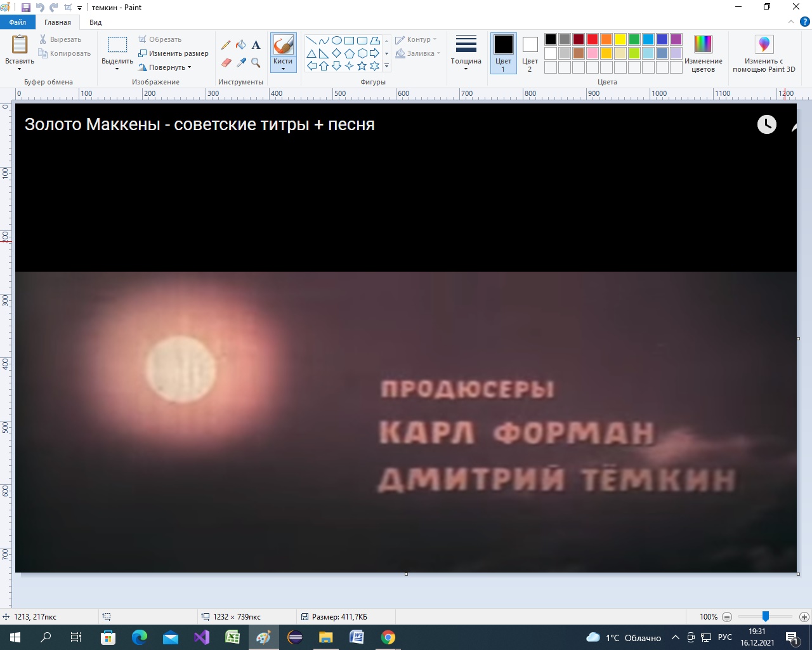Pick the Hexagon shape

(x=362, y=53)
